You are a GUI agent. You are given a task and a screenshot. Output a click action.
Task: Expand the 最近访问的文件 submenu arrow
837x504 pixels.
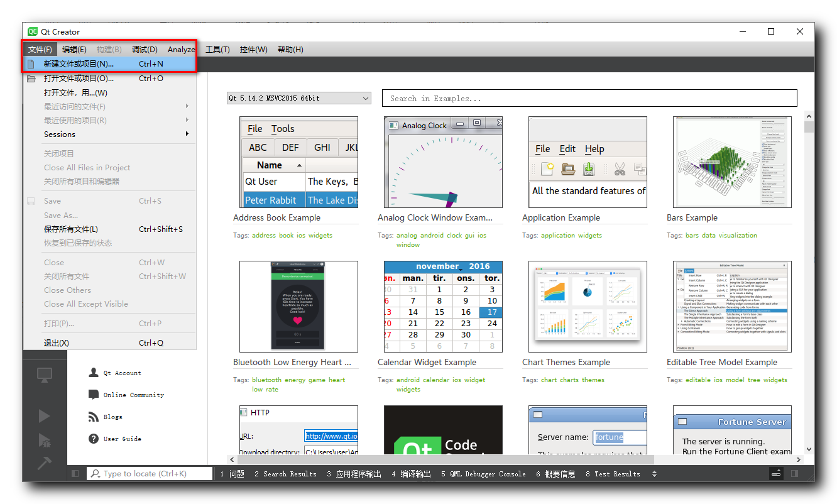(187, 106)
